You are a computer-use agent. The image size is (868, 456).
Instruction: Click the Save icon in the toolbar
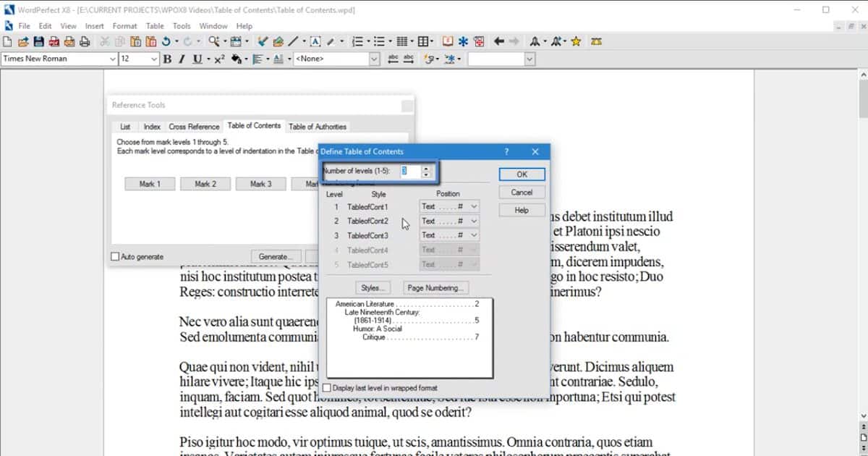(39, 41)
